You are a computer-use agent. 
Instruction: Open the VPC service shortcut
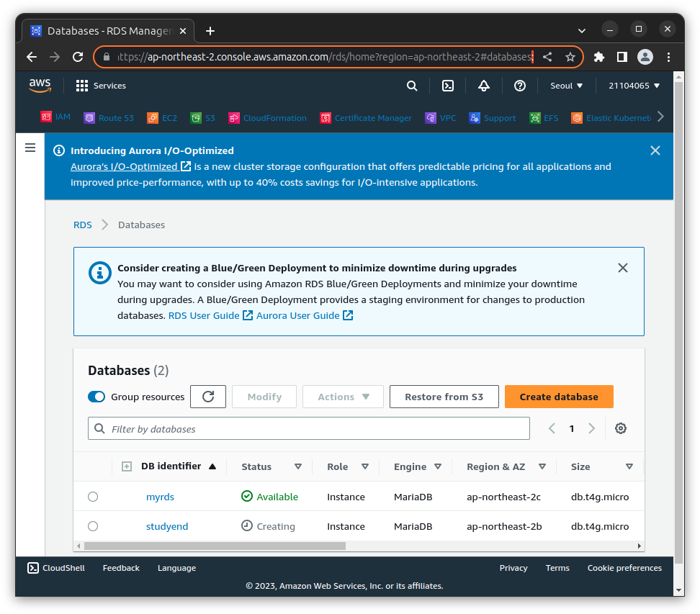tap(441, 118)
